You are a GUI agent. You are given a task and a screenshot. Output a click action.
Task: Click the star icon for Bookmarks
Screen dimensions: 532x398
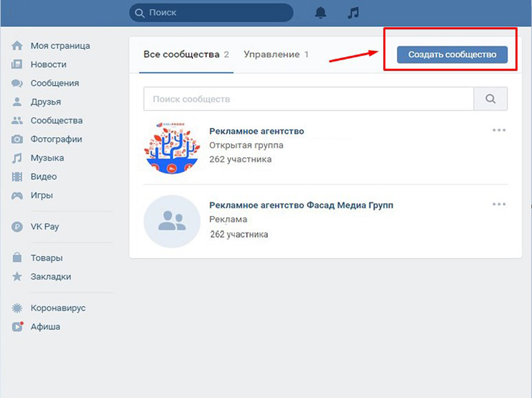click(x=17, y=276)
